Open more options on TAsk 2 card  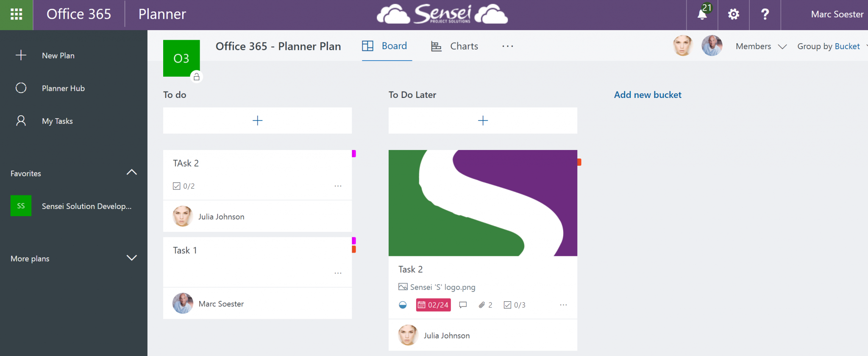(338, 186)
